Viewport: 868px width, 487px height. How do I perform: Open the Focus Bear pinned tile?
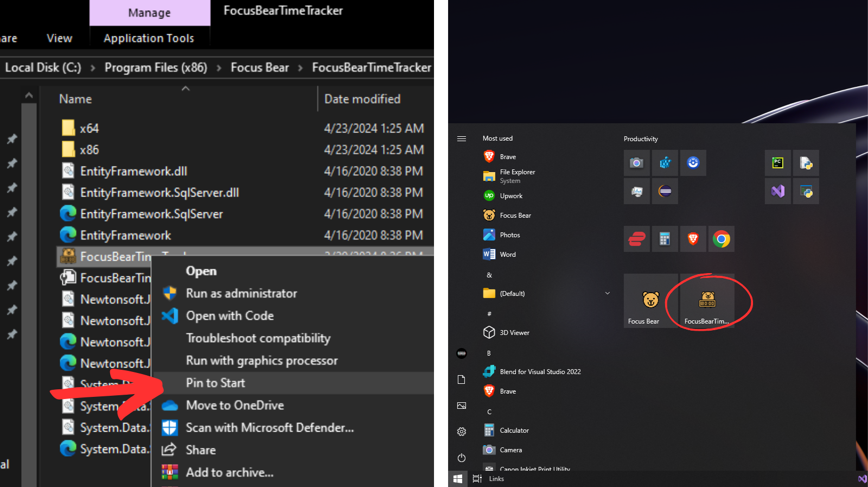click(650, 301)
